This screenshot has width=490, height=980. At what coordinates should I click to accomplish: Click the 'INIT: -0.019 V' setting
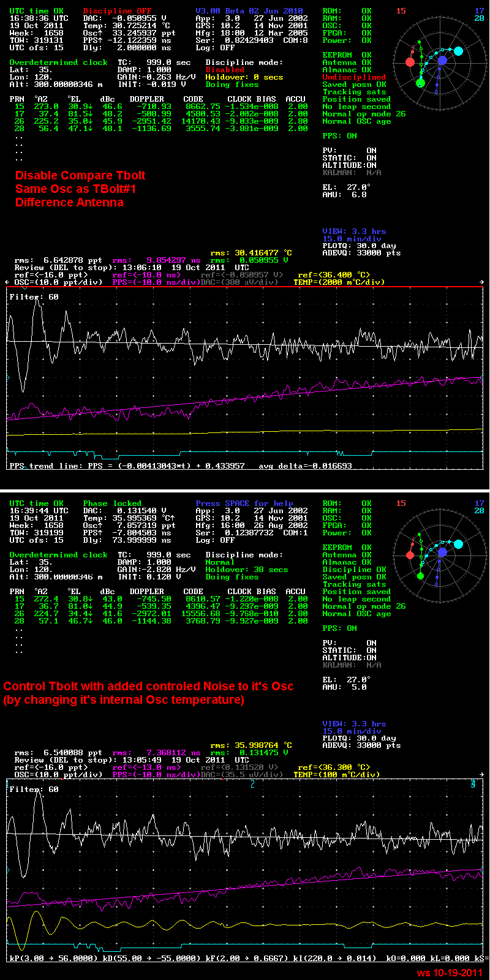pos(151,85)
